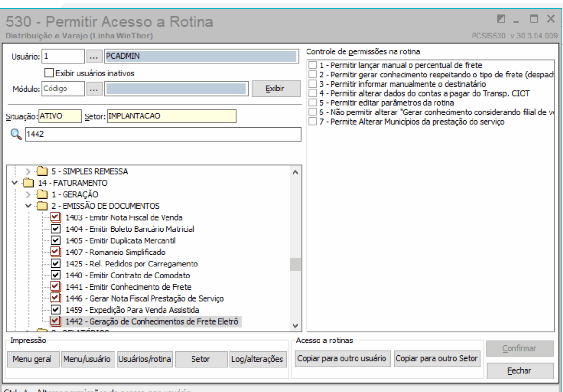Image resolution: width=563 pixels, height=392 pixels.
Task: Collapse the 14 - FATURAMENTO node
Action: (x=14, y=183)
